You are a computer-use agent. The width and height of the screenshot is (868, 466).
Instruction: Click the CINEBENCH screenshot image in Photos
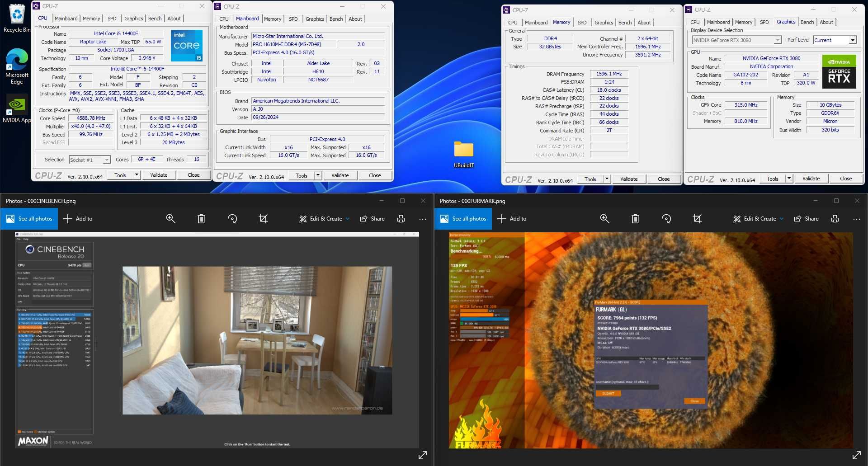(217, 340)
